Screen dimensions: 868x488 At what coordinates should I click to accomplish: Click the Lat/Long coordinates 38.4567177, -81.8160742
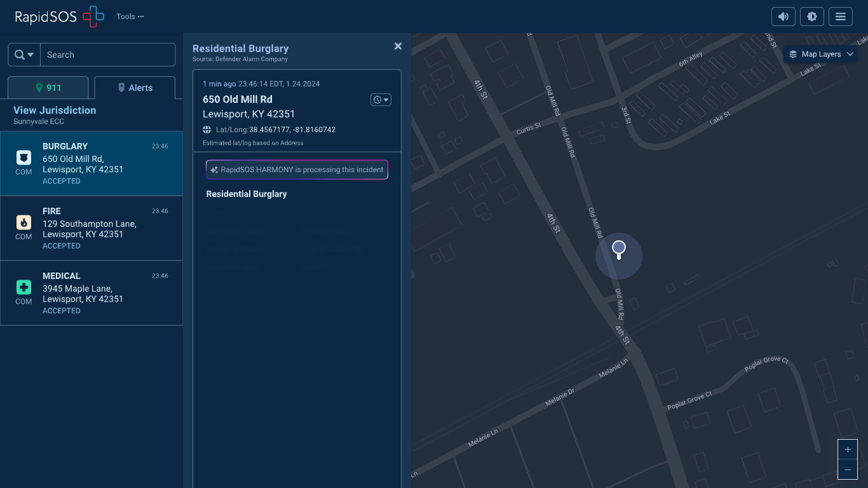[x=292, y=130]
